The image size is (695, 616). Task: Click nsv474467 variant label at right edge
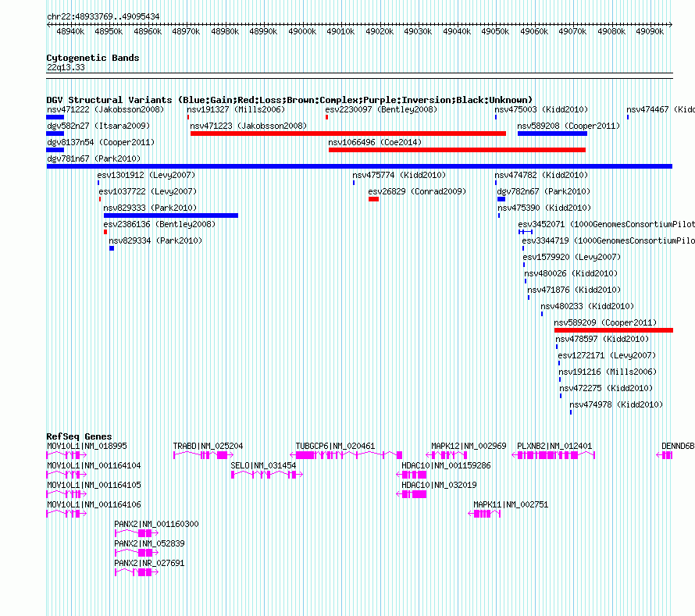(x=661, y=109)
